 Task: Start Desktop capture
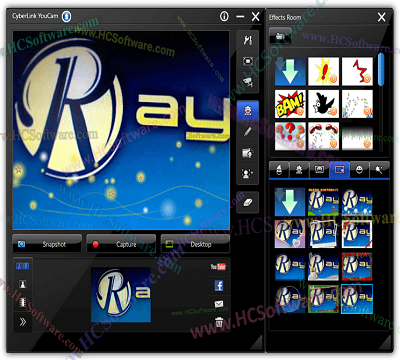(x=195, y=244)
